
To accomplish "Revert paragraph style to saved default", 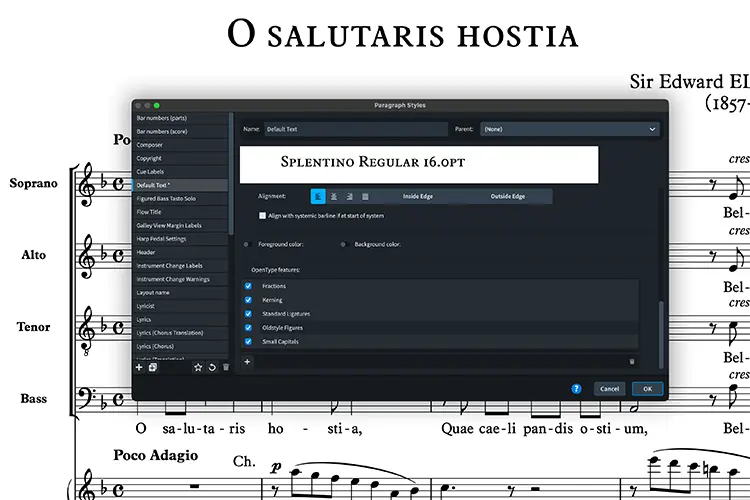I will (212, 367).
